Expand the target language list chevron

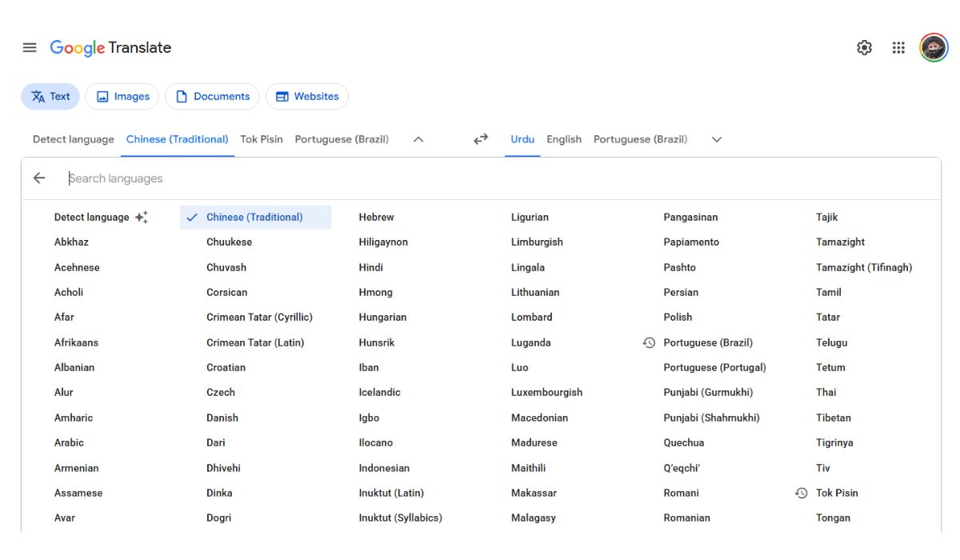[x=717, y=139]
